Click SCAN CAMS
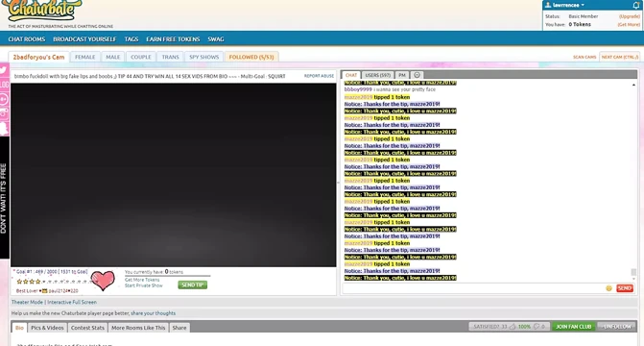This screenshot has height=346, width=644. (x=584, y=58)
